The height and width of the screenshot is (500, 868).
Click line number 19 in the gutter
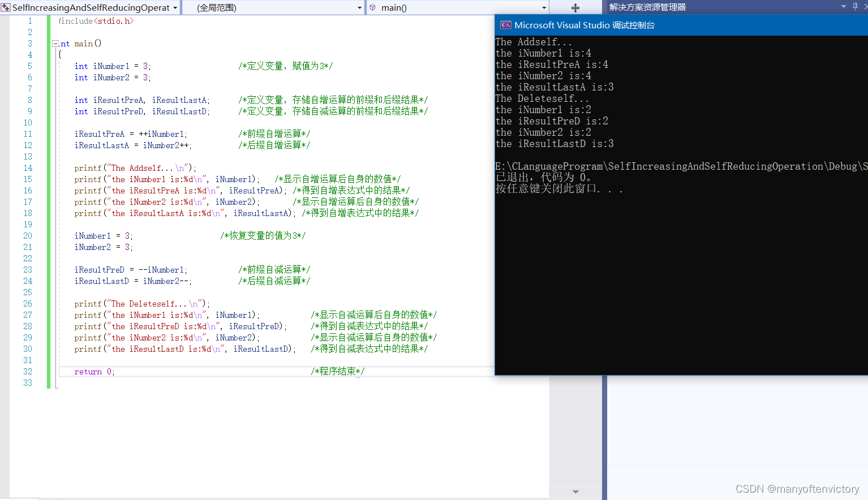click(28, 225)
